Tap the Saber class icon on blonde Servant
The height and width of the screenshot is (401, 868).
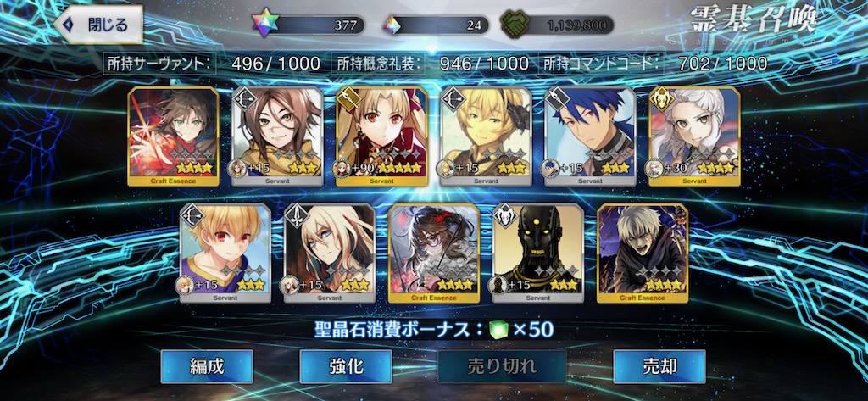coord(295,216)
